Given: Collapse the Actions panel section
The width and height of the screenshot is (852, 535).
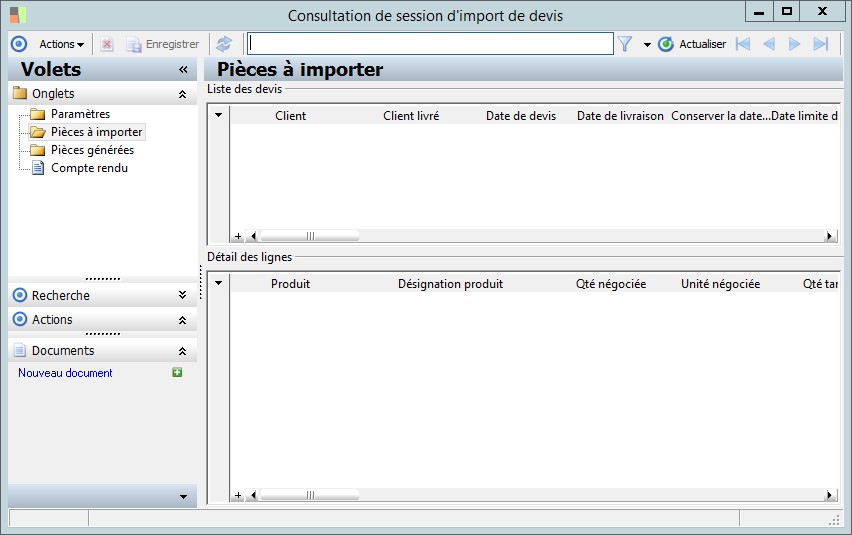Looking at the screenshot, I should pyautogui.click(x=183, y=320).
